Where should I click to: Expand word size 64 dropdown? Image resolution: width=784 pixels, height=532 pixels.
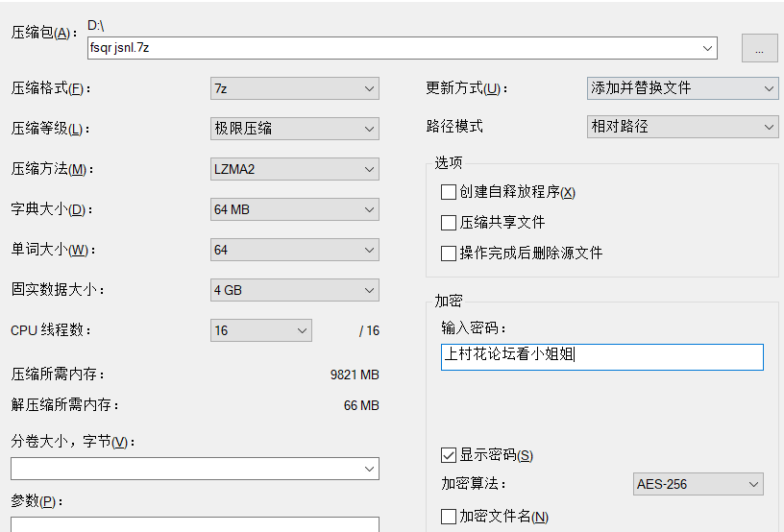click(294, 250)
